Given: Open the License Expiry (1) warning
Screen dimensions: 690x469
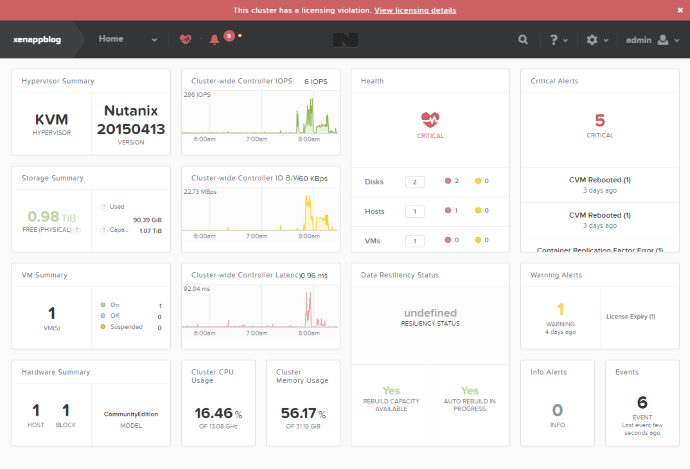Looking at the screenshot, I should pos(631,316).
